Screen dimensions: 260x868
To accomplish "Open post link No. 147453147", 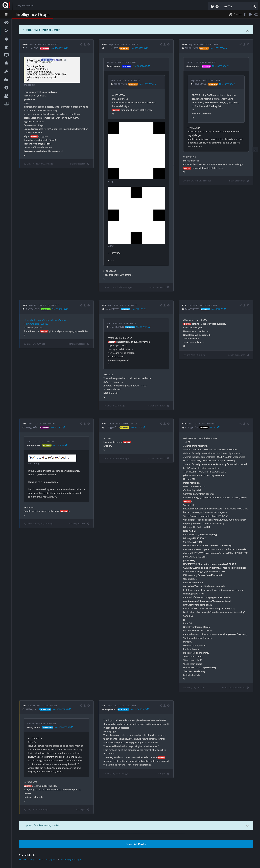I will point(139,709).
